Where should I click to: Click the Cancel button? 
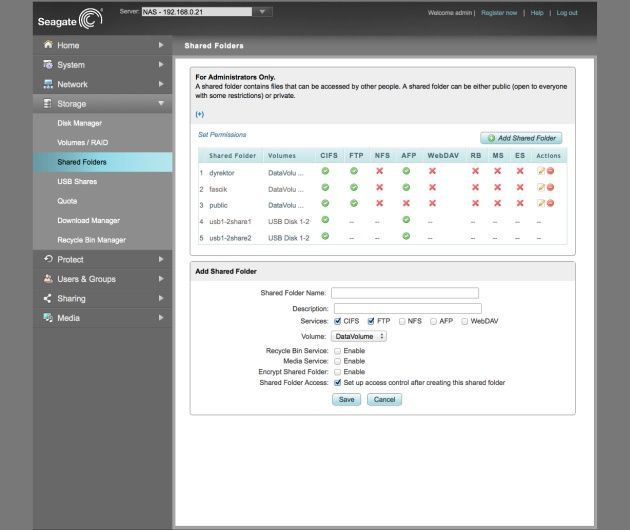(385, 399)
